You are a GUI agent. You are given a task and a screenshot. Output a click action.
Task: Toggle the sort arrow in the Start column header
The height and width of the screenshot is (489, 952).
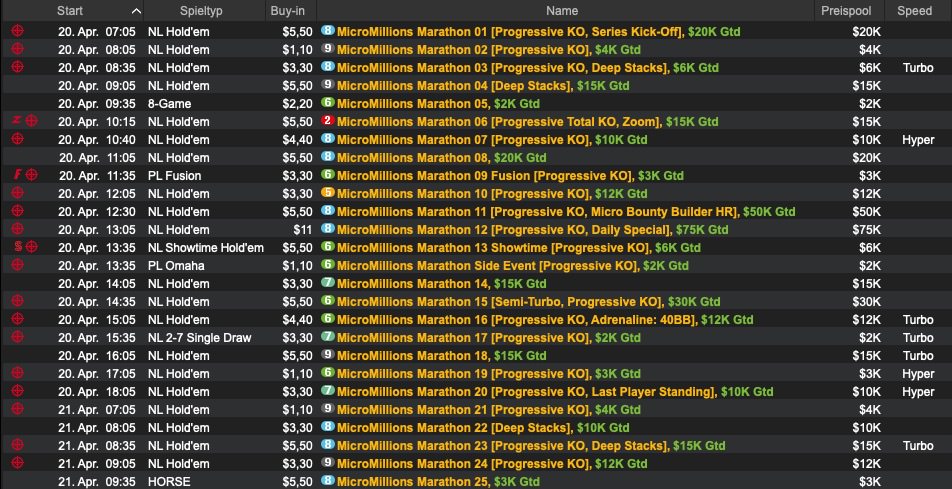136,11
